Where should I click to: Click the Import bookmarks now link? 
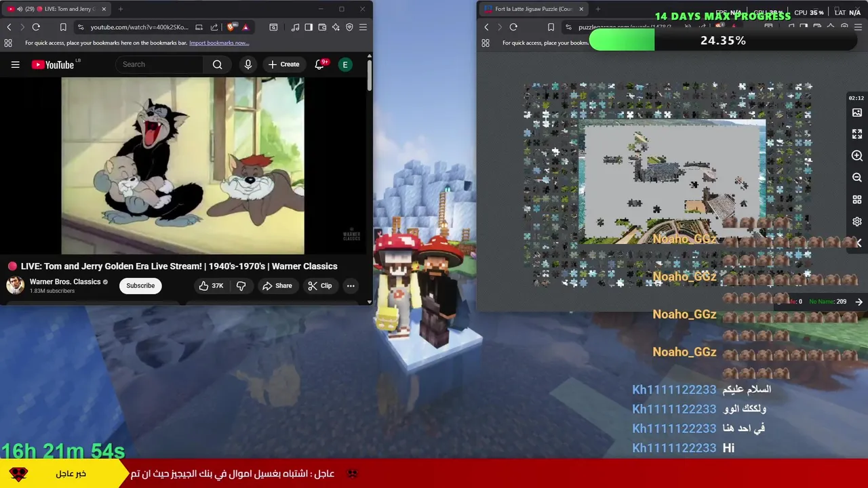(219, 43)
